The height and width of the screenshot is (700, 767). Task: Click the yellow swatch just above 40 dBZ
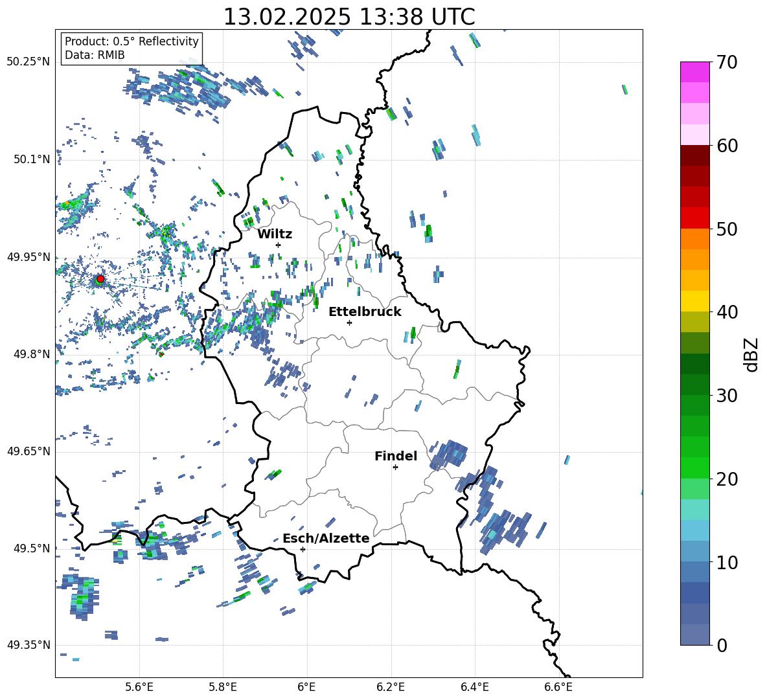(x=694, y=301)
